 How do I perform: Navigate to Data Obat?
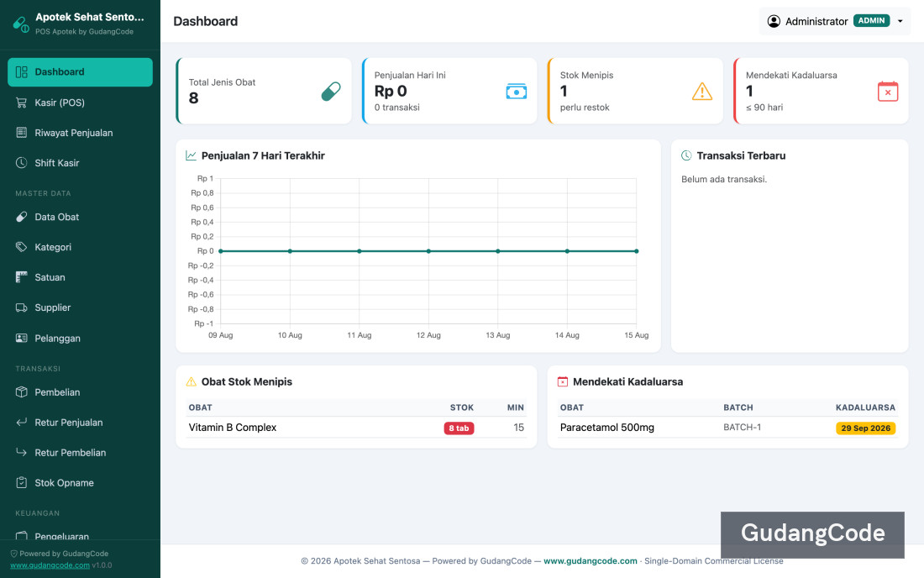(80, 217)
